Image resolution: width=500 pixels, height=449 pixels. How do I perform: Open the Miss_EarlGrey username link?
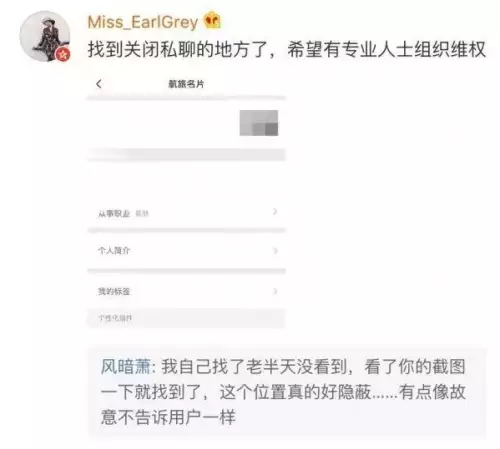click(x=143, y=22)
